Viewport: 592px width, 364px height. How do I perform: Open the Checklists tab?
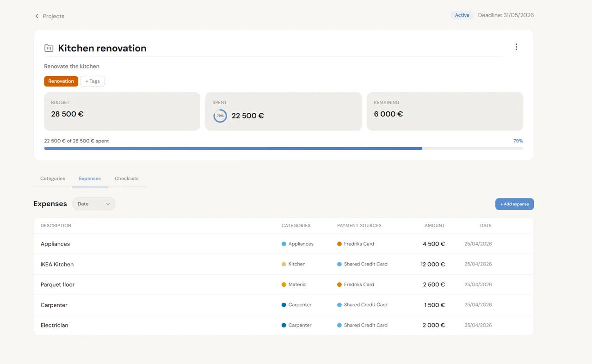[x=127, y=179]
